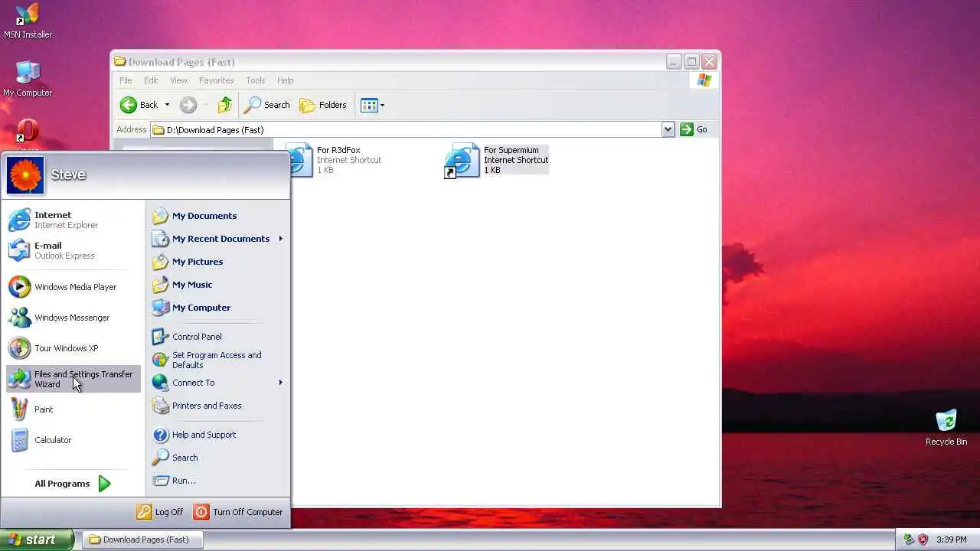Open Help and Support
980x551 pixels.
217,435
